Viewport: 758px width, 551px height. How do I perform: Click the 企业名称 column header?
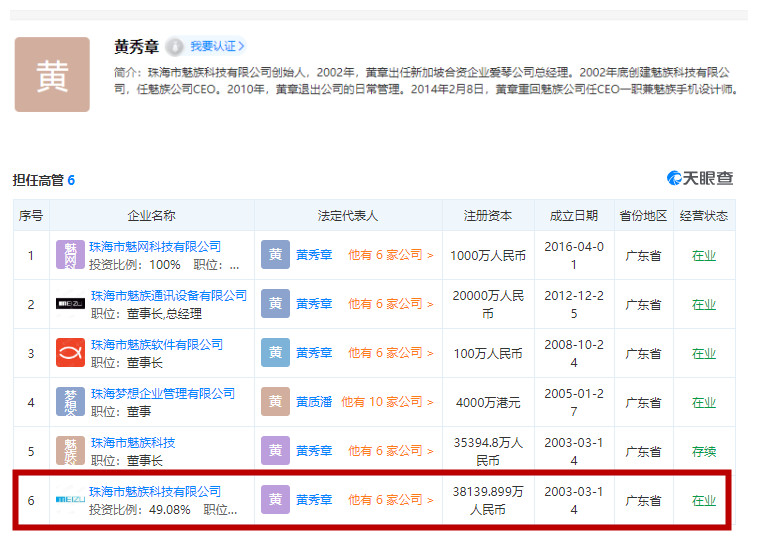coord(151,216)
